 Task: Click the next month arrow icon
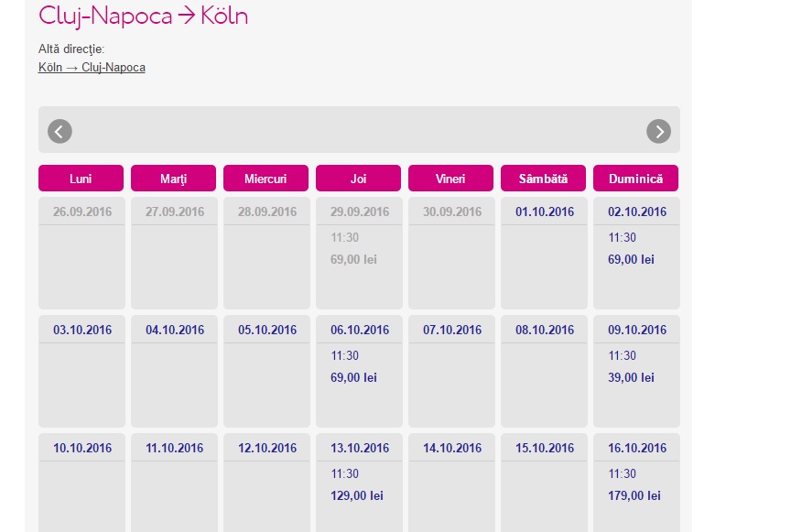tap(658, 131)
